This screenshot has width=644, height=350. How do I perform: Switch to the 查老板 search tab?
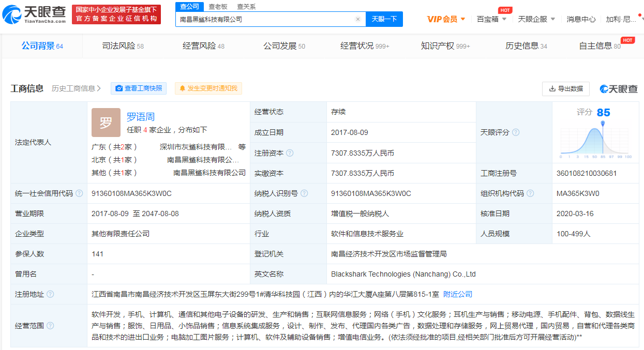tap(218, 7)
